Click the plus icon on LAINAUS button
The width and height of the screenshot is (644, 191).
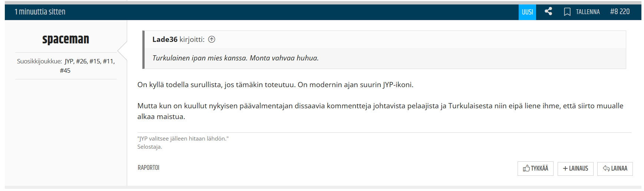point(565,168)
